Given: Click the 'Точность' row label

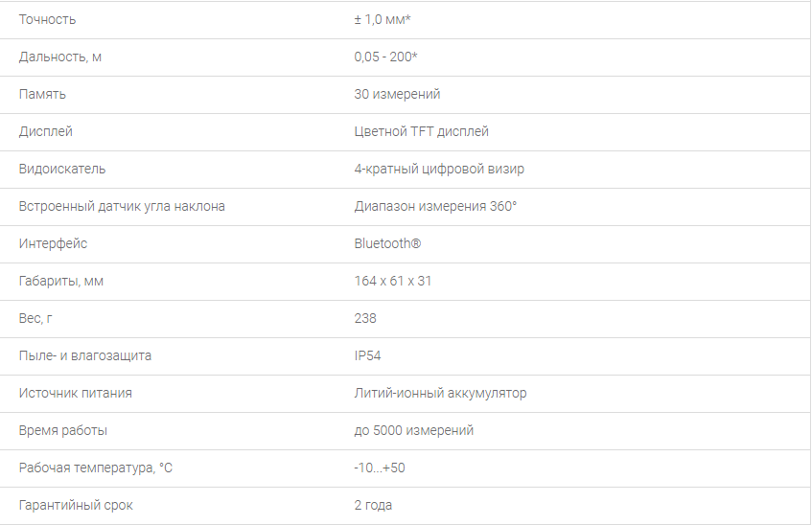Looking at the screenshot, I should pos(47,20).
